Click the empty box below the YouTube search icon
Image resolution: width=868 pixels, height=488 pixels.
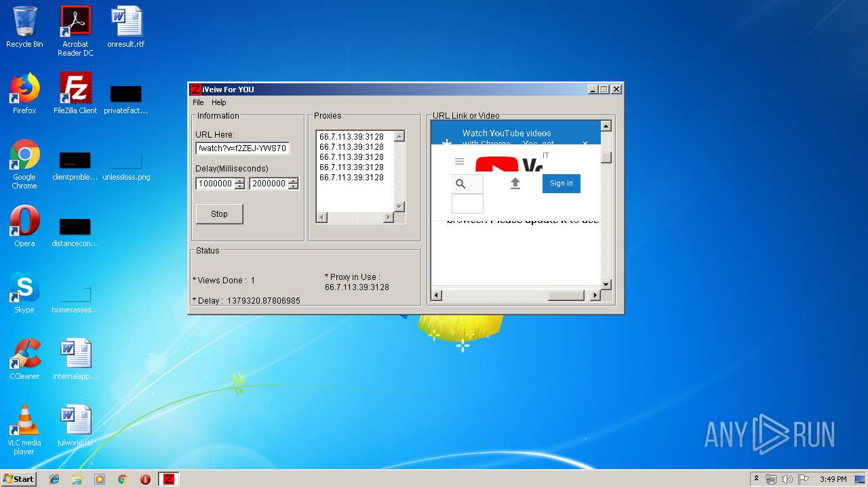click(467, 203)
